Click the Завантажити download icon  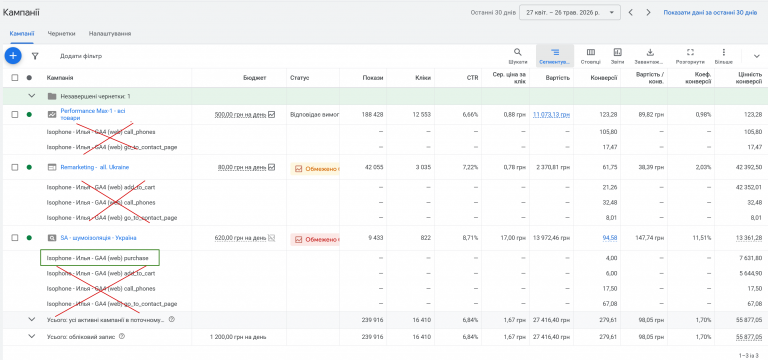coord(650,56)
